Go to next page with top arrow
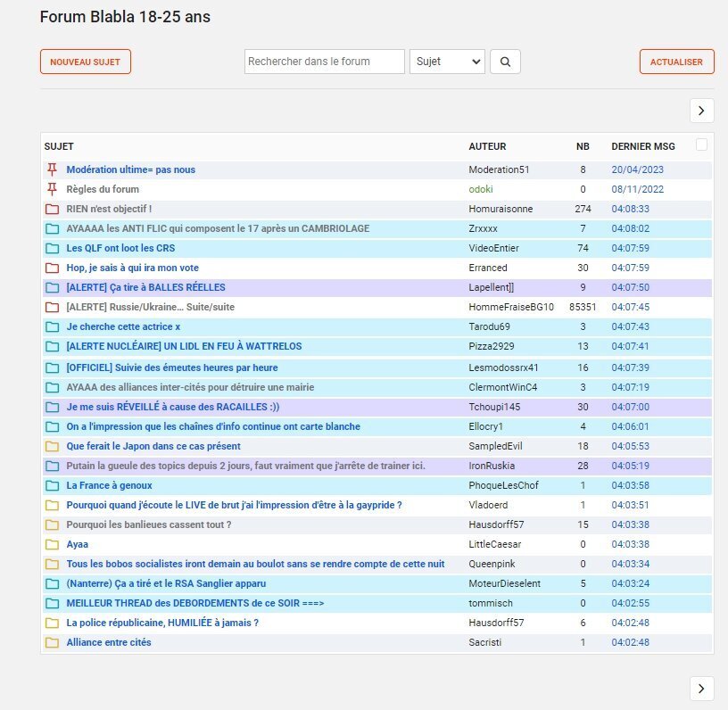Screen dimensions: 728x710 (701, 111)
